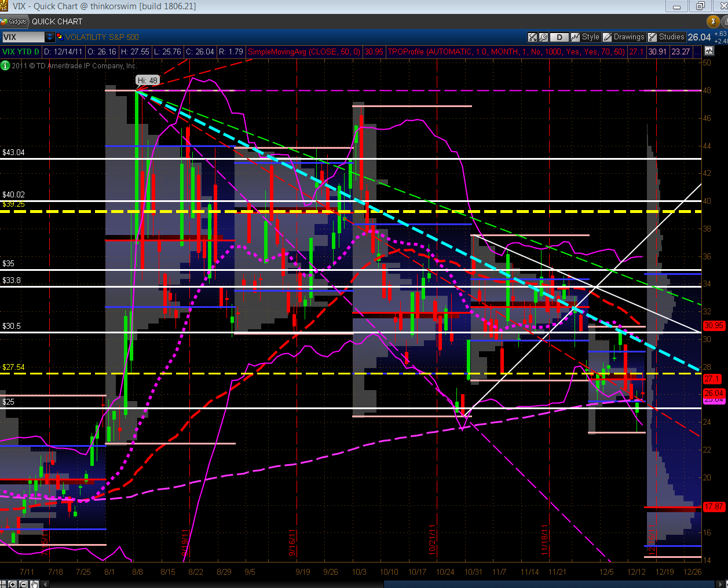The height and width of the screenshot is (588, 728).
Task: Select the pan hand tool
Action: tap(34, 584)
